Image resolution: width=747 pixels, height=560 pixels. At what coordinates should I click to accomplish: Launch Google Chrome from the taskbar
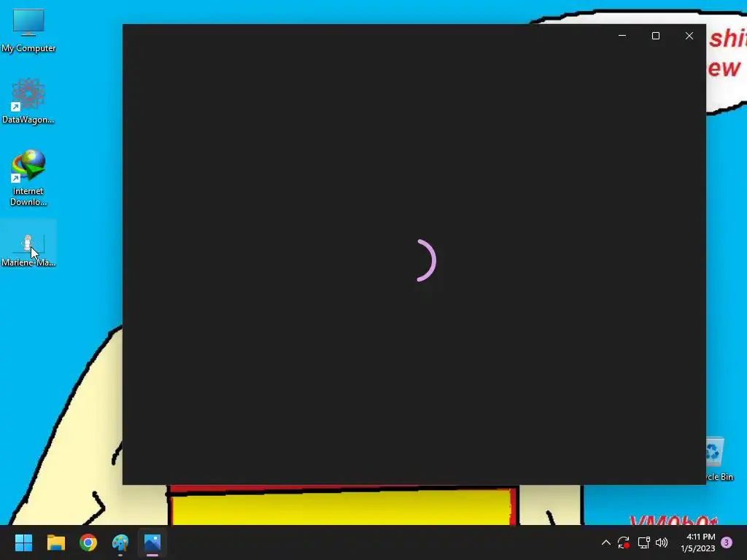tap(88, 542)
